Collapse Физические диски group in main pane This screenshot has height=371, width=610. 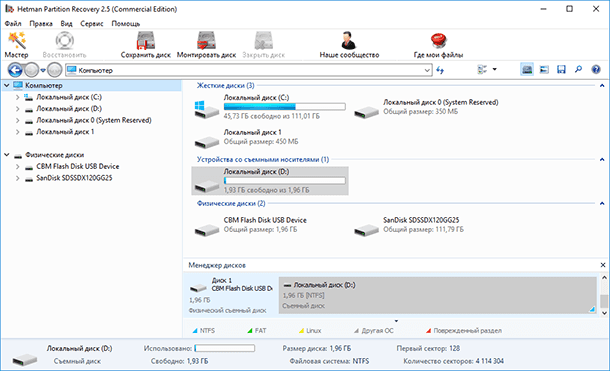(x=602, y=203)
